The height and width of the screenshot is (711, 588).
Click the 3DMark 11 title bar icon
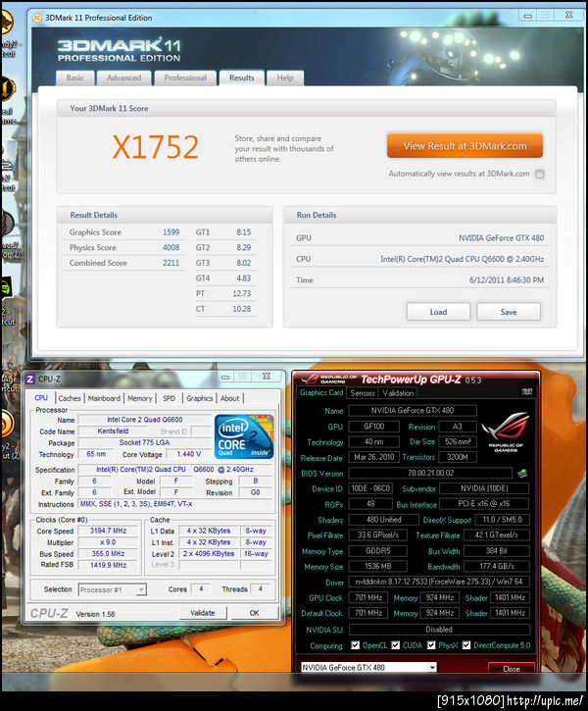coord(37,18)
